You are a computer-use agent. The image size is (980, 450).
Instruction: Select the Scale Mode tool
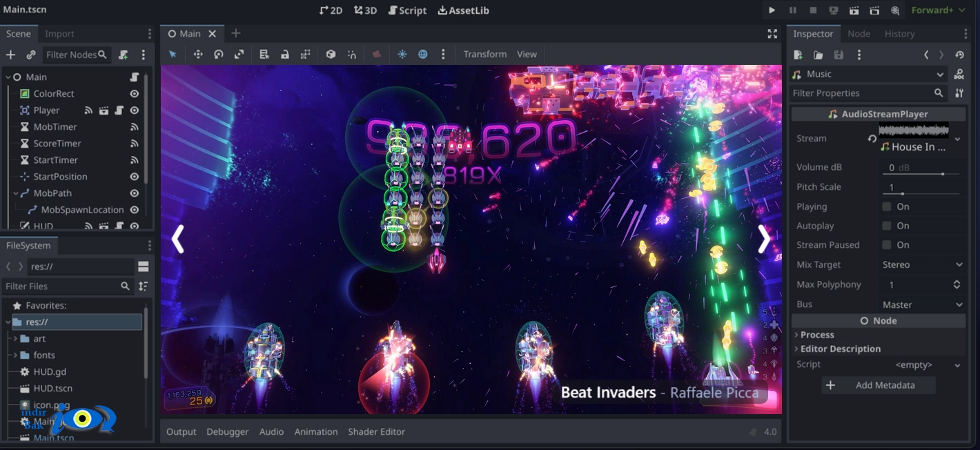tap(239, 54)
